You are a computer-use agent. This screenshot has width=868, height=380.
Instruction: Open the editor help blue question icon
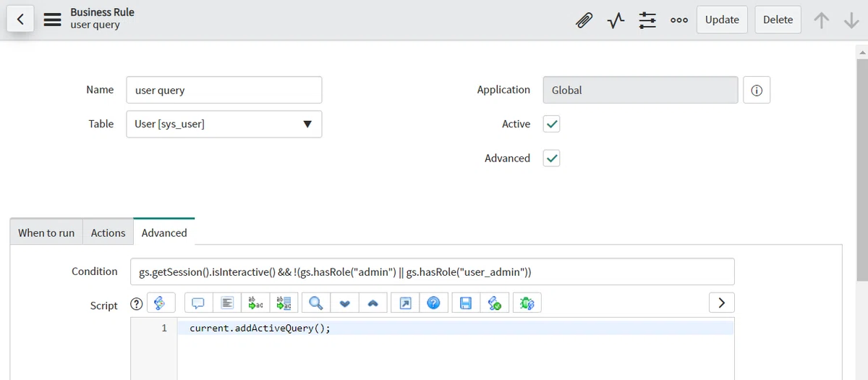tap(433, 303)
